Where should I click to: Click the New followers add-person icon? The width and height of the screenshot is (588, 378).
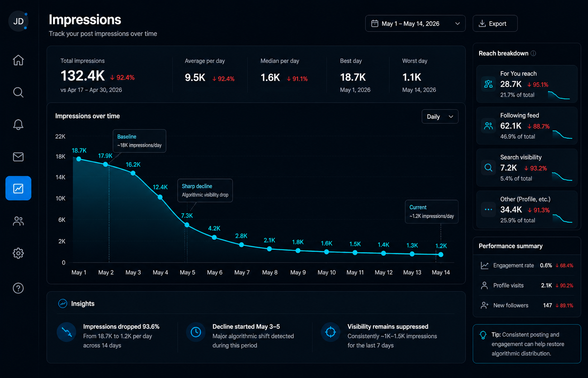(x=485, y=305)
